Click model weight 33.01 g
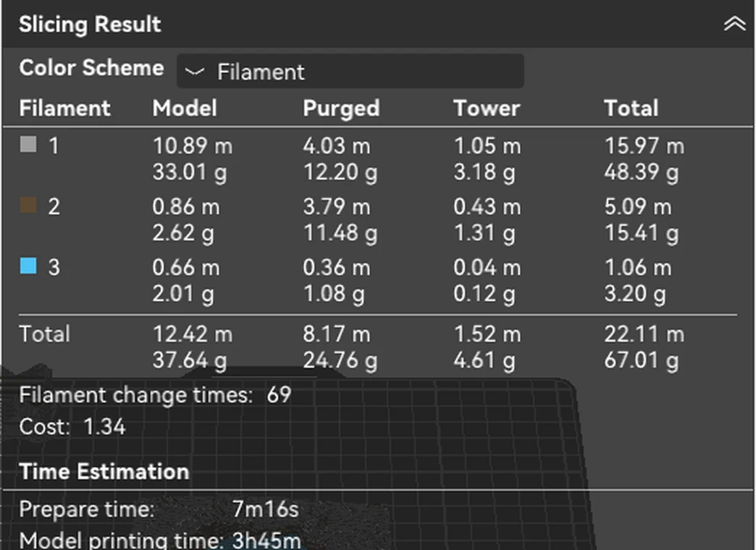Screen dimensions: 756x550 point(190,172)
